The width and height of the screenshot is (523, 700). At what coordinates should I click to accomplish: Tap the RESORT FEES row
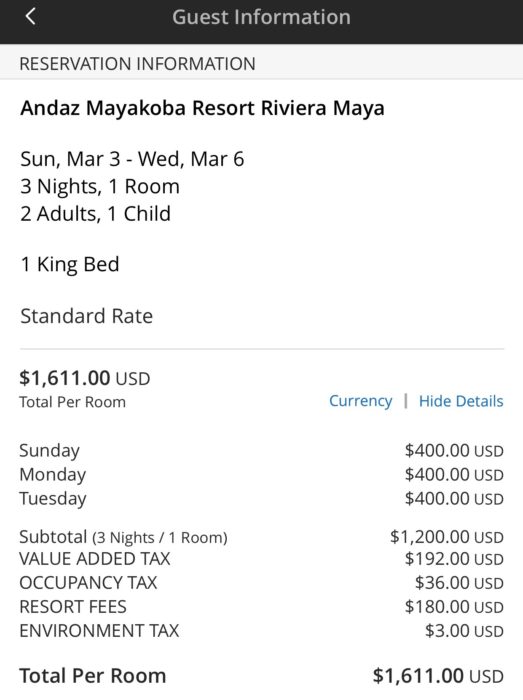(262, 607)
